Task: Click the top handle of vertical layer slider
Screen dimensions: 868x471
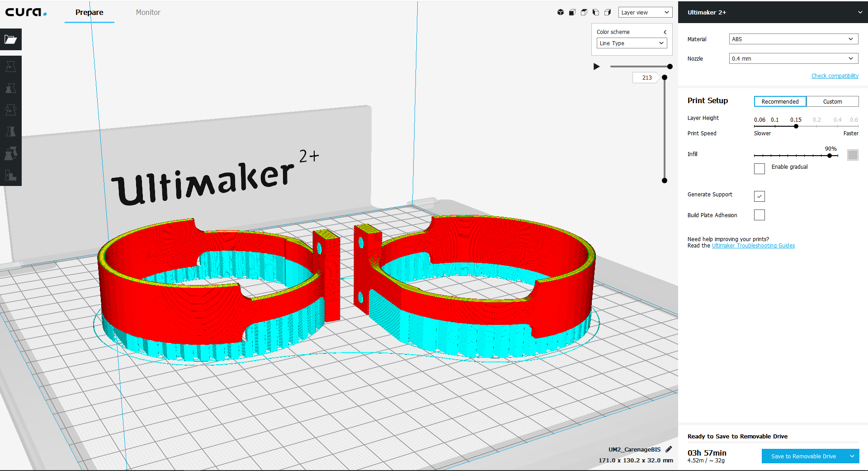Action: (x=665, y=77)
